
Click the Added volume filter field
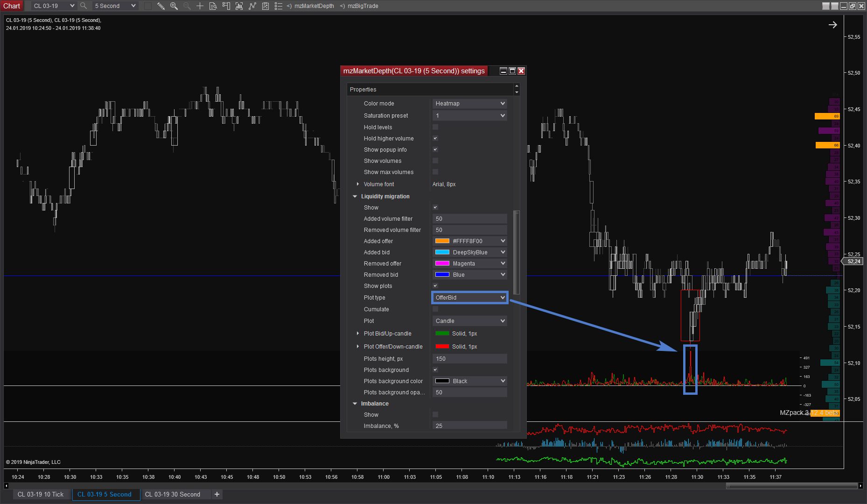[x=469, y=218]
